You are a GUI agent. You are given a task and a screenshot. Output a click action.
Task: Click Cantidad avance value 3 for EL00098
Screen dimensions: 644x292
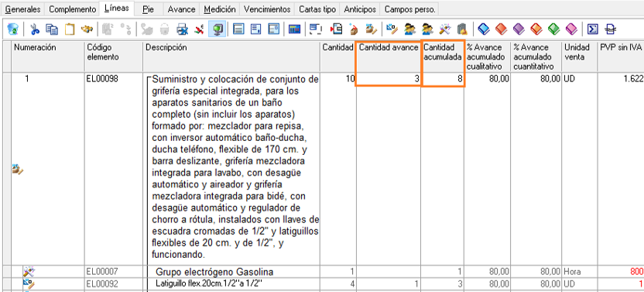click(x=416, y=79)
